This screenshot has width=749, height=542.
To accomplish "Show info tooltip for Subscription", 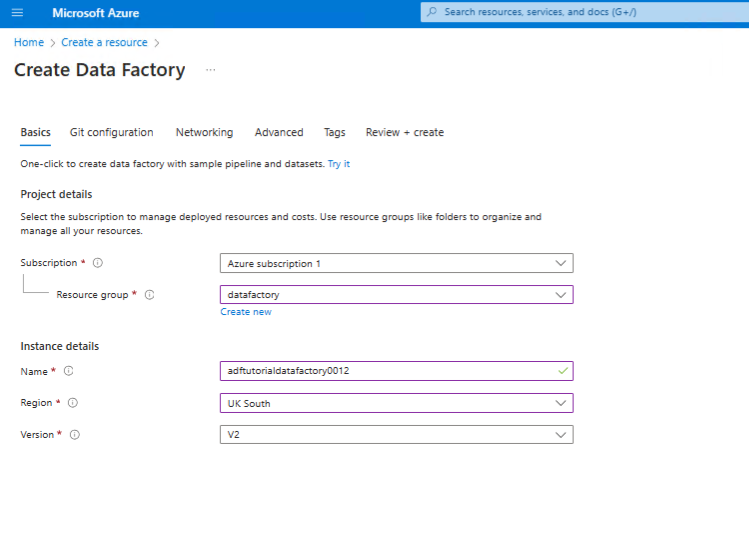I will 97,263.
